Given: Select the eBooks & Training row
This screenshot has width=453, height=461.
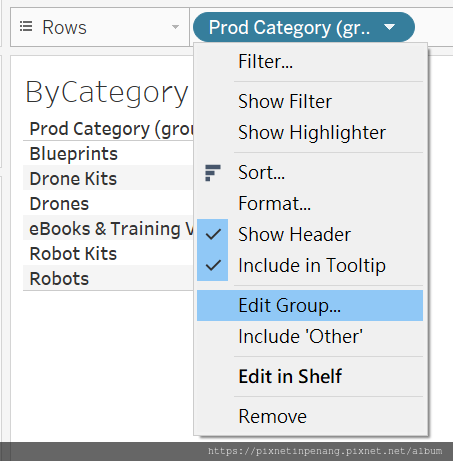Looking at the screenshot, I should click(108, 228).
